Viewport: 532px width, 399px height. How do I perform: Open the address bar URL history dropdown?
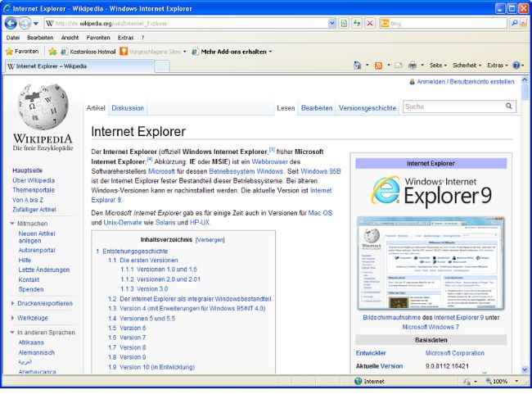tap(331, 24)
